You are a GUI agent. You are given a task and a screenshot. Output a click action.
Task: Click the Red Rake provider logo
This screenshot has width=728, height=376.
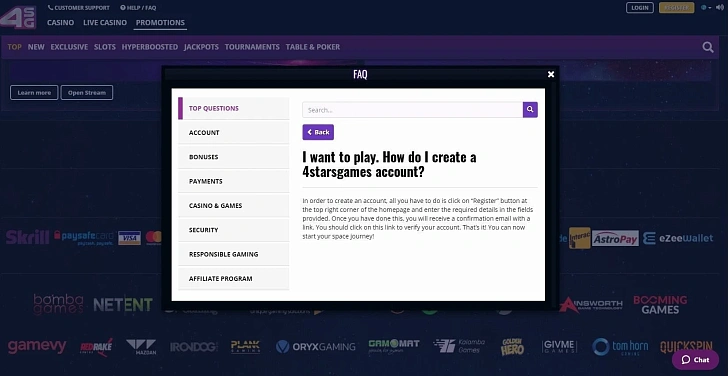(x=97, y=347)
